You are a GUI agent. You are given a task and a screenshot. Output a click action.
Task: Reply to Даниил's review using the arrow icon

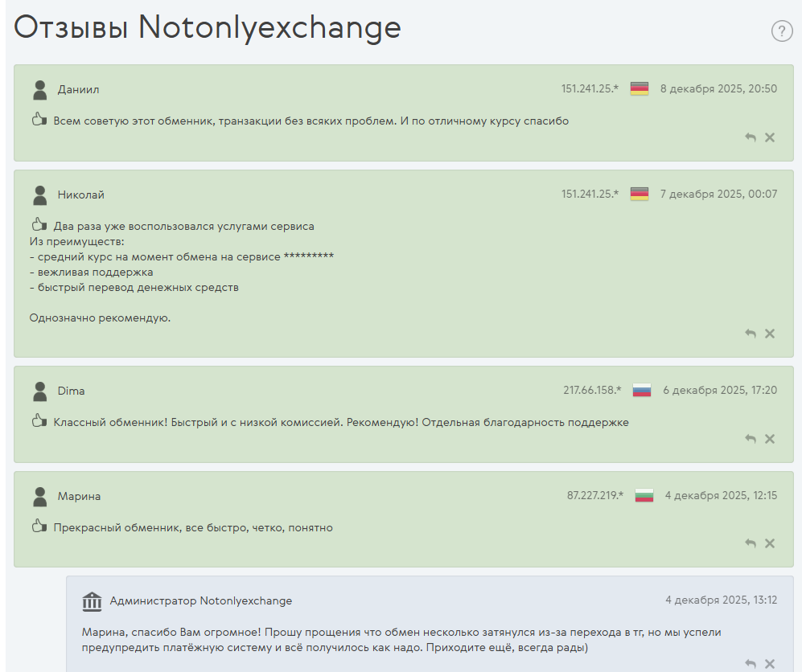(751, 137)
